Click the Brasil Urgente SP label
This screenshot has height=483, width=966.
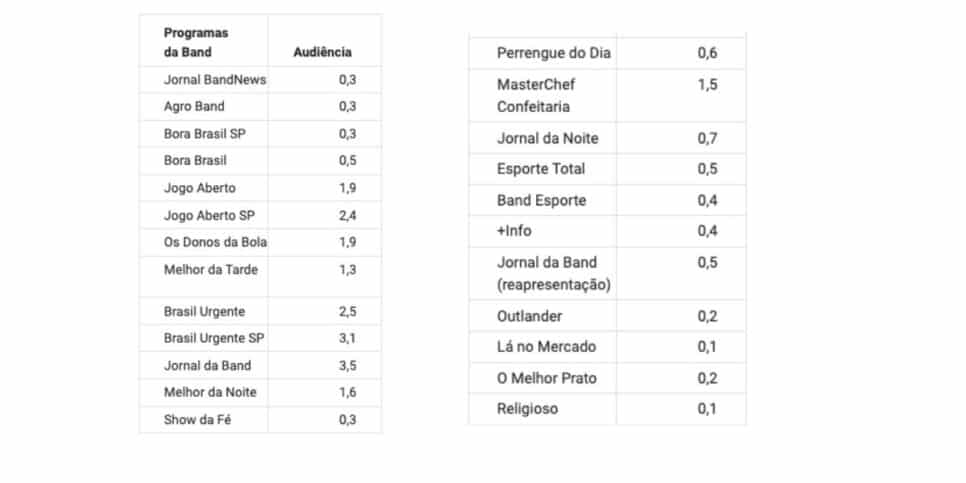[x=214, y=338]
